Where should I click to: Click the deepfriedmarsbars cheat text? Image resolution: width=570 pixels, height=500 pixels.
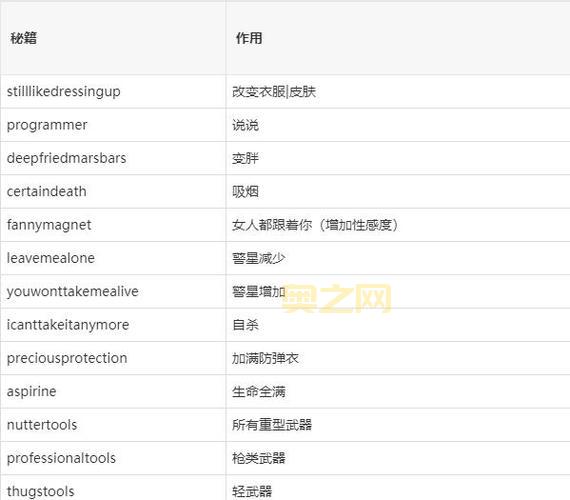pyautogui.click(x=67, y=158)
